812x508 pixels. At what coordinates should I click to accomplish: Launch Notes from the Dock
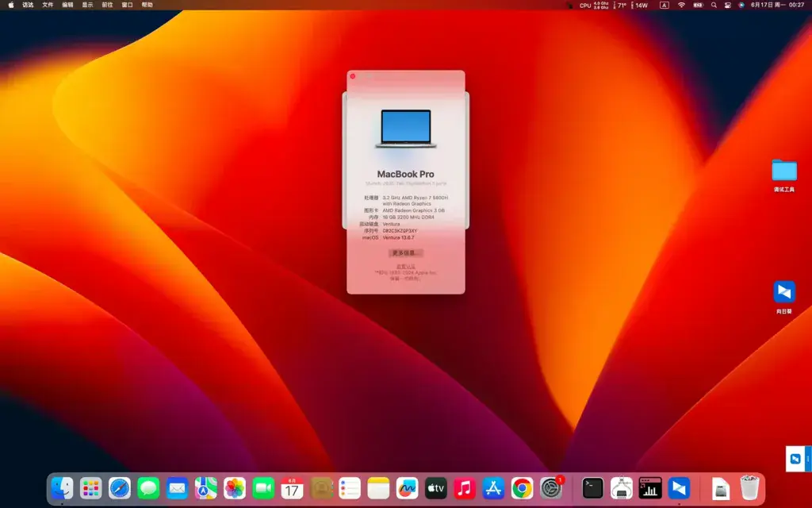point(378,488)
